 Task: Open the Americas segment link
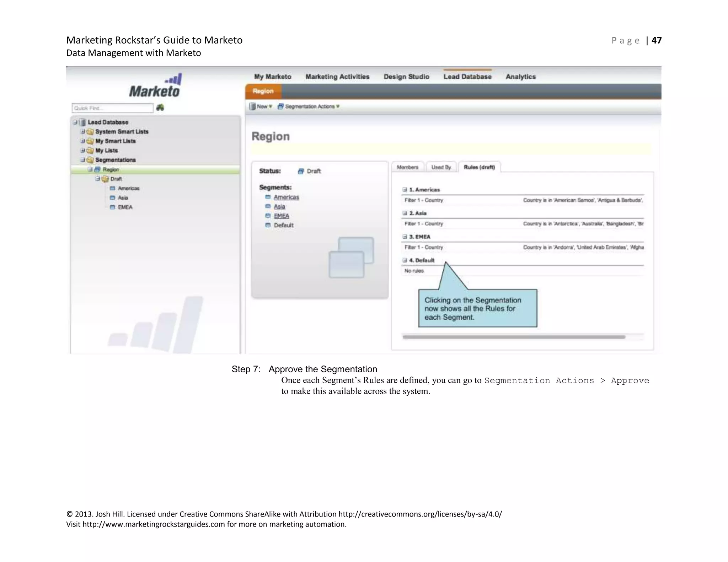pyautogui.click(x=286, y=197)
